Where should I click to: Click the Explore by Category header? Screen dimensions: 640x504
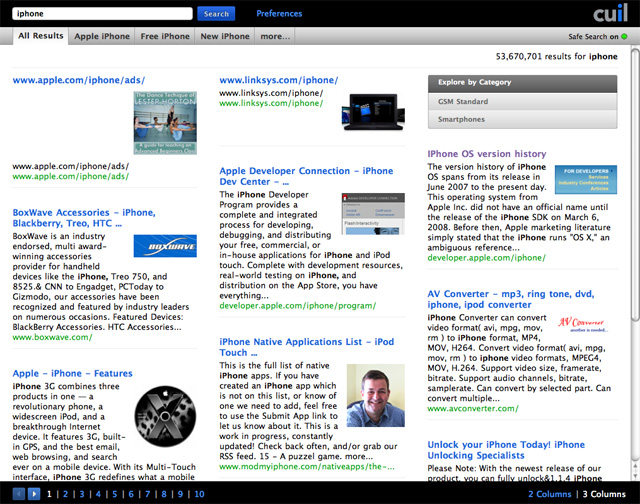(x=522, y=82)
